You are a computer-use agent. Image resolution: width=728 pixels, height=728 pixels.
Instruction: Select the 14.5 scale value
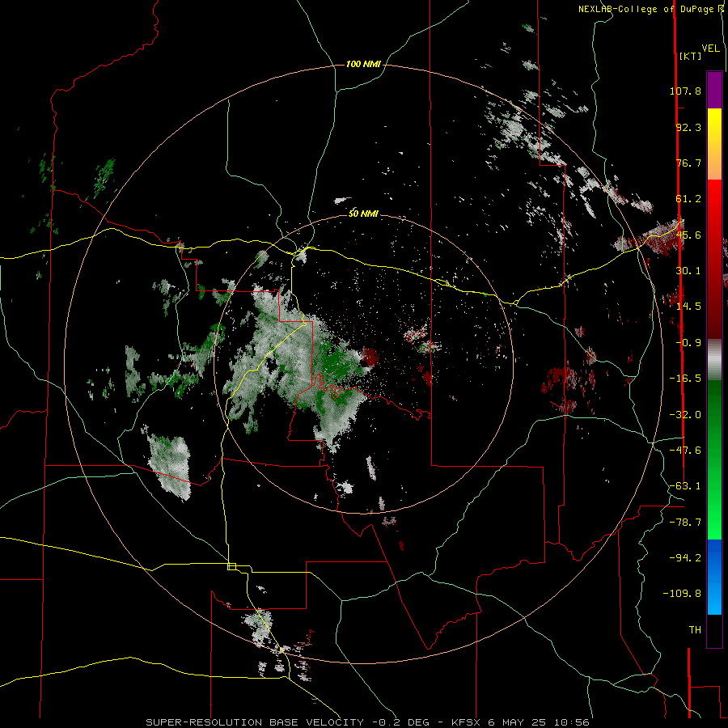(688, 307)
